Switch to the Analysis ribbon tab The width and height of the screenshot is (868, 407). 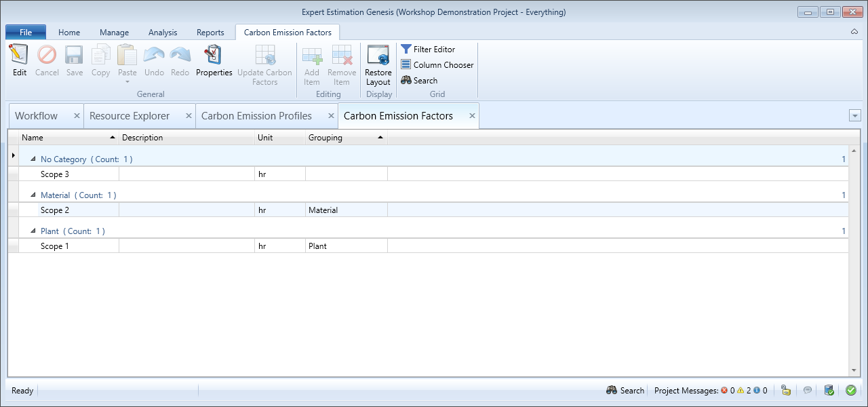click(x=163, y=33)
